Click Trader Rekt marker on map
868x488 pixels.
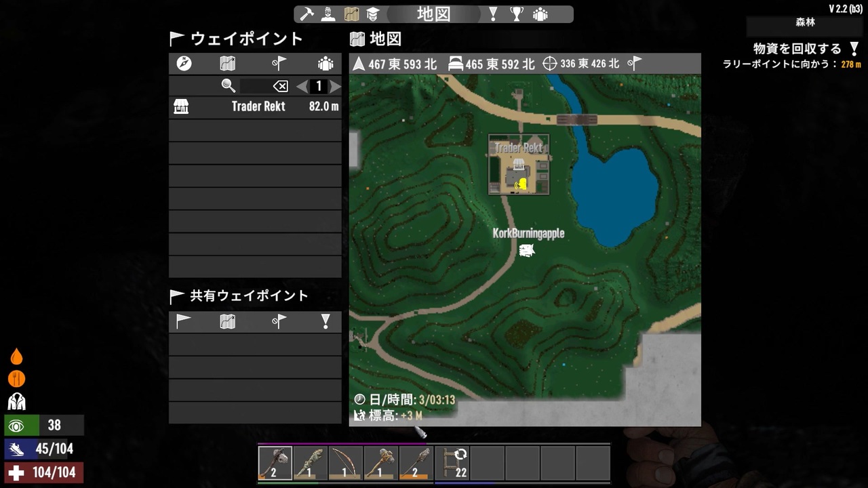(x=519, y=164)
